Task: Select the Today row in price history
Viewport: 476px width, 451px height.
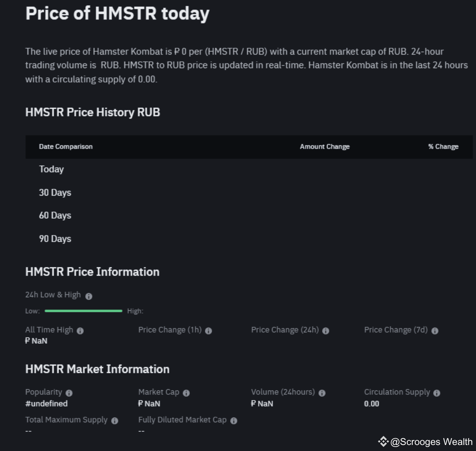Action: (51, 169)
